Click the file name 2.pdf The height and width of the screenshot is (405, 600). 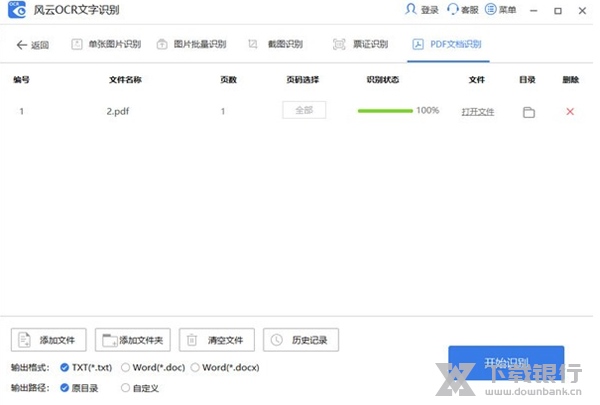[118, 111]
